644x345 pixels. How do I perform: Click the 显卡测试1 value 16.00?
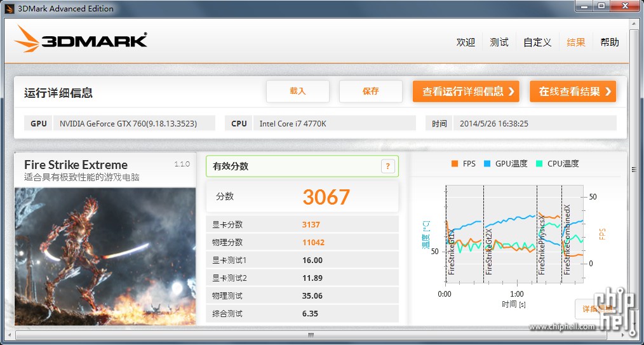(x=312, y=260)
